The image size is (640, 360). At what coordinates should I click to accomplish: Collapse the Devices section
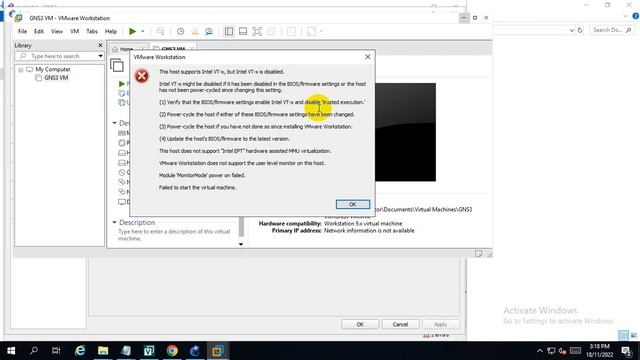pyautogui.click(x=115, y=123)
